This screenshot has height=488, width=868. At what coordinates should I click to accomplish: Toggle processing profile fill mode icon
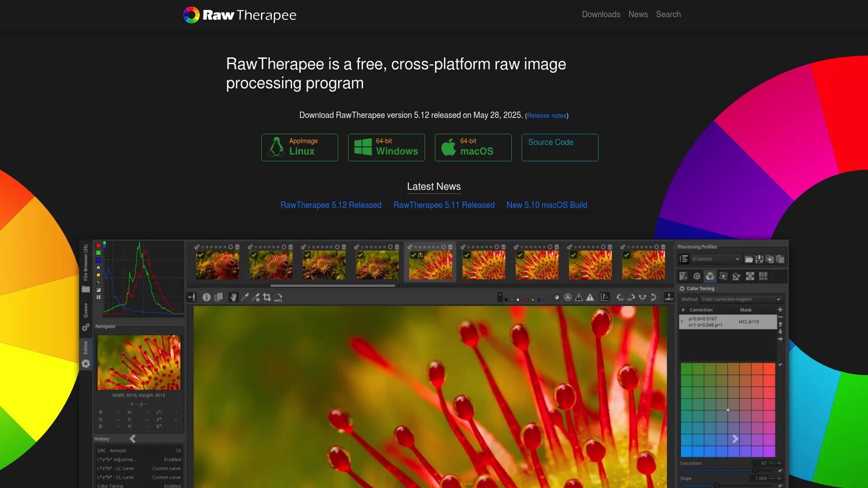[x=684, y=259]
